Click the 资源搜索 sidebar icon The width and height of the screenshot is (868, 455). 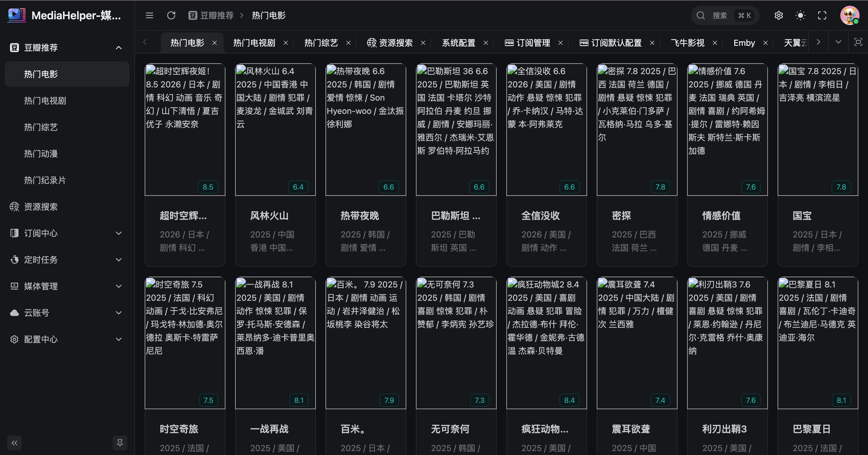coord(14,207)
